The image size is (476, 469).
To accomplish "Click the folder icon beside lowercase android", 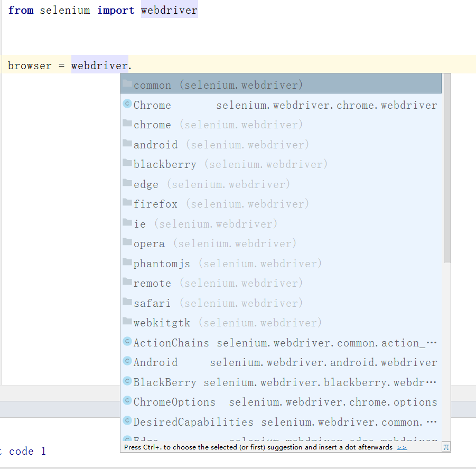I will (x=127, y=143).
